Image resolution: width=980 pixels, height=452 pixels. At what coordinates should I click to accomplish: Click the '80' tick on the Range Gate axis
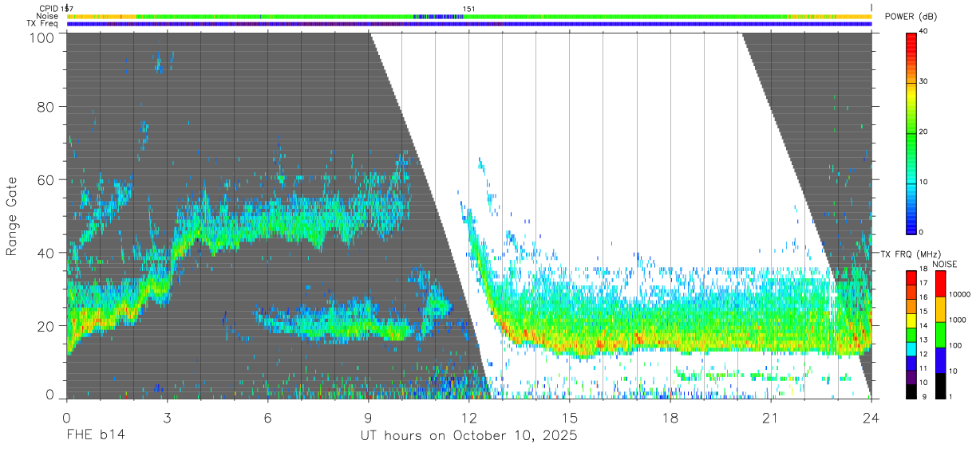coord(46,107)
